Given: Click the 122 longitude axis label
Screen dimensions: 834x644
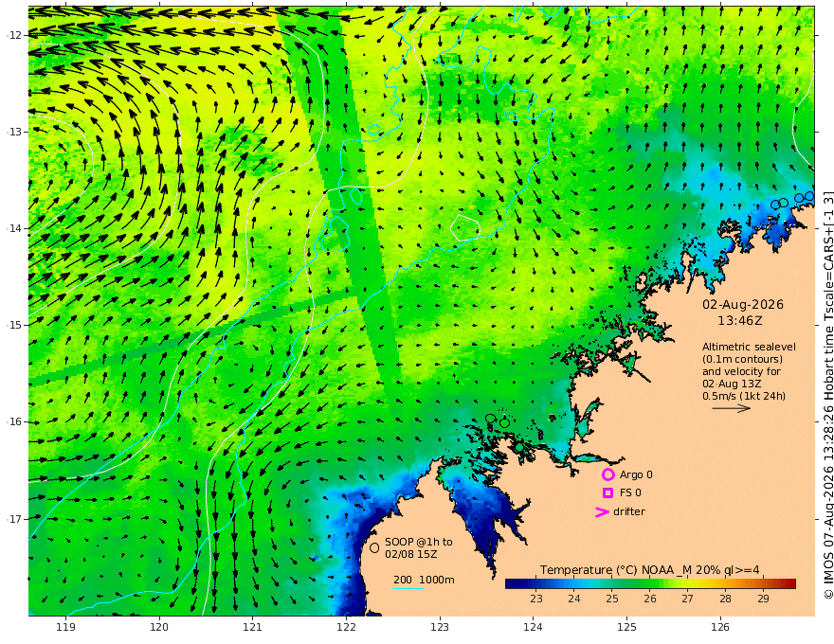Looking at the screenshot, I should 346,627.
